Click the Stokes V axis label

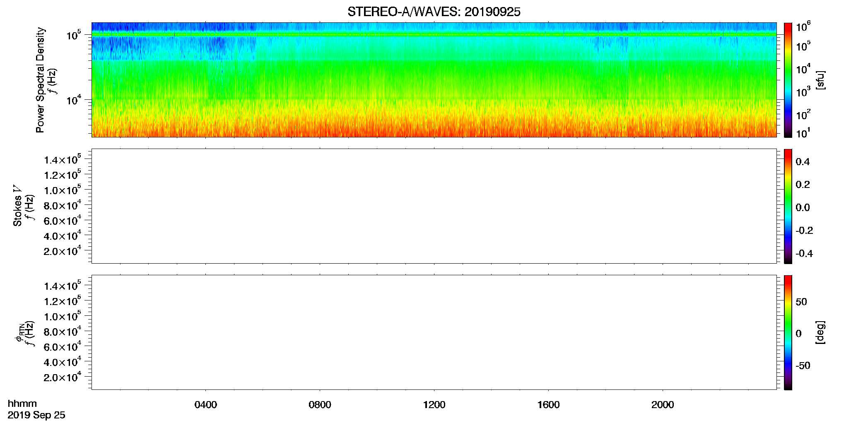(17, 206)
